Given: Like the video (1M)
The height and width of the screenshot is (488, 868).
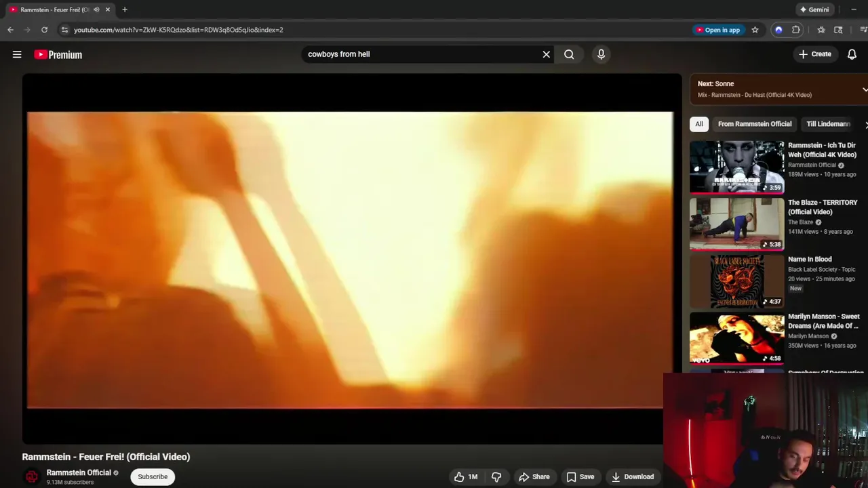Looking at the screenshot, I should pos(466,476).
